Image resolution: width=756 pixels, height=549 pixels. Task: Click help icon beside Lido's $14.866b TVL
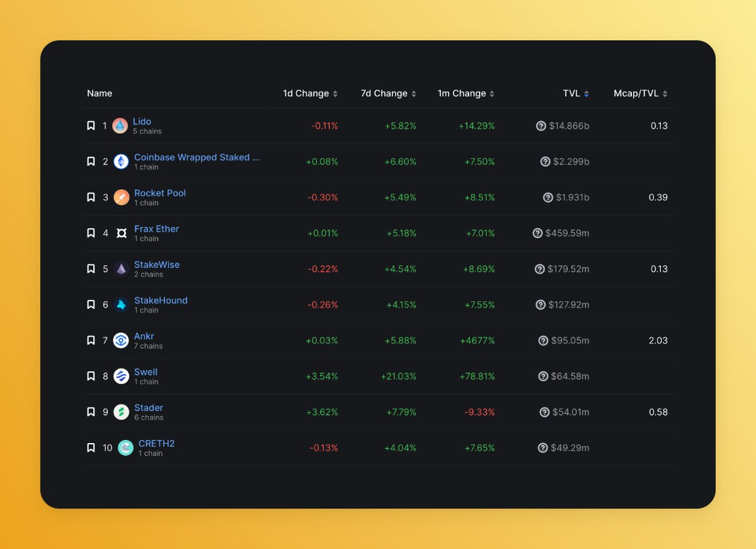click(x=541, y=126)
